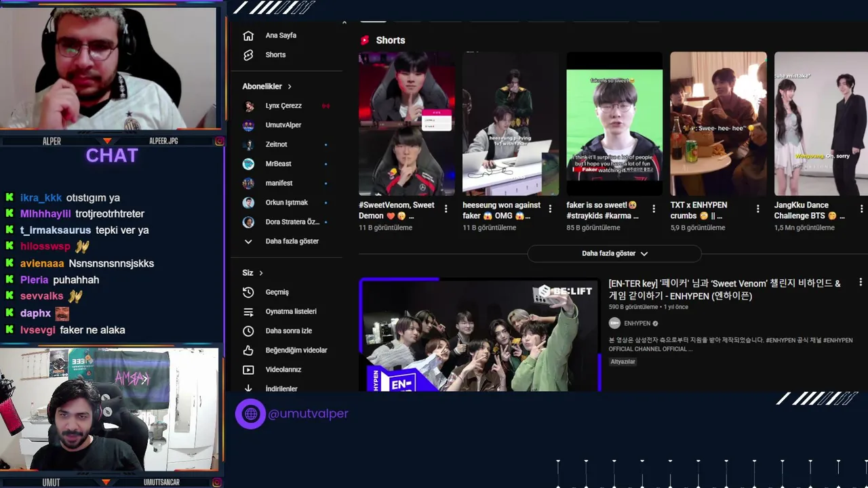Image resolution: width=868 pixels, height=488 pixels.
Task: Select Shorts menu item in sidebar
Action: click(x=275, y=55)
